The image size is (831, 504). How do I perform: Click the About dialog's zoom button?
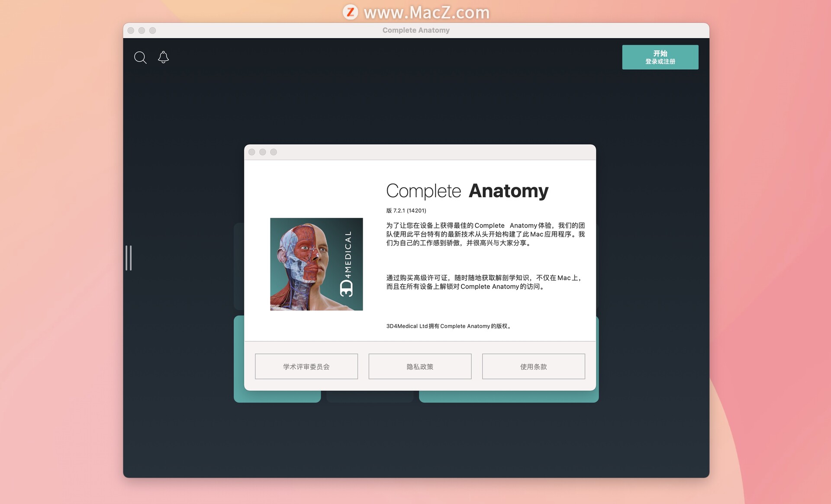coord(274,152)
